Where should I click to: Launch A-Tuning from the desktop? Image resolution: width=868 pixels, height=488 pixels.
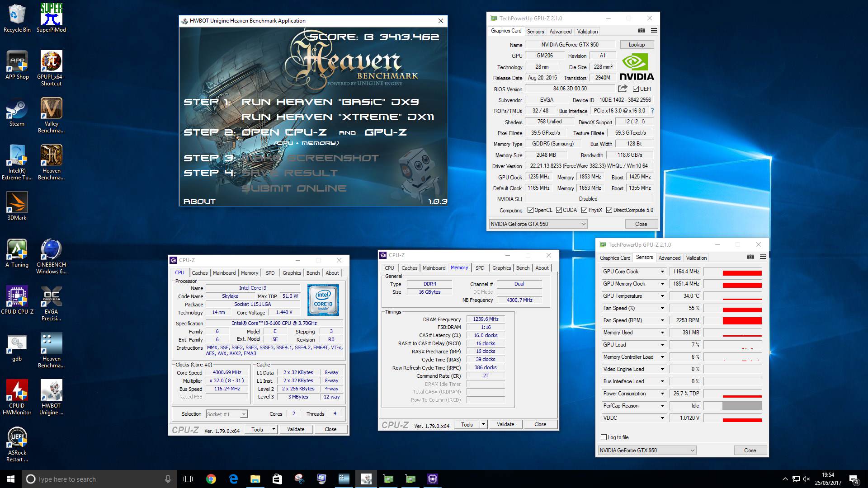(17, 253)
